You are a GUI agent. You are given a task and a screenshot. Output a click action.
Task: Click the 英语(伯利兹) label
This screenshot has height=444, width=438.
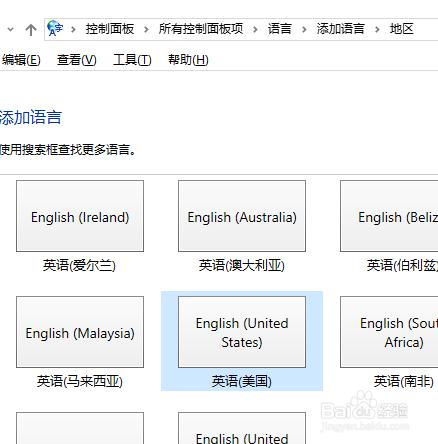pos(402,266)
